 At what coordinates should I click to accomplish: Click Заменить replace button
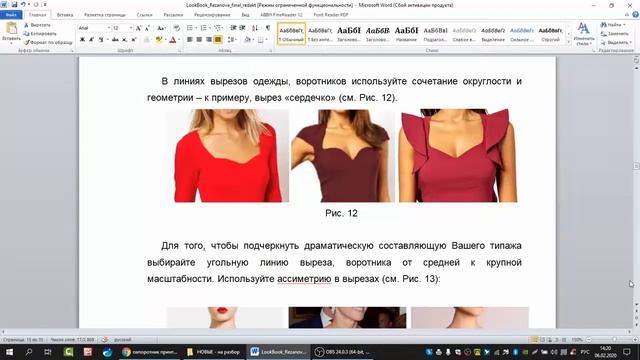pyautogui.click(x=615, y=33)
